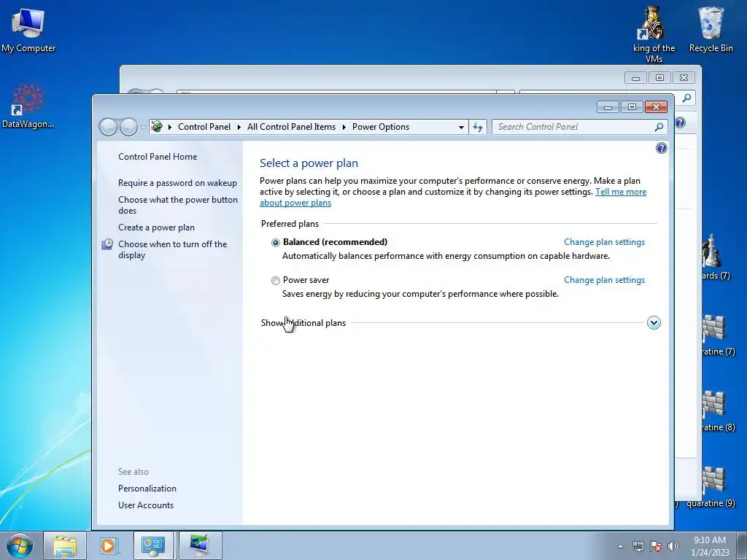The image size is (747, 560).
Task: Expand Show additional plans chevron
Action: click(x=654, y=323)
